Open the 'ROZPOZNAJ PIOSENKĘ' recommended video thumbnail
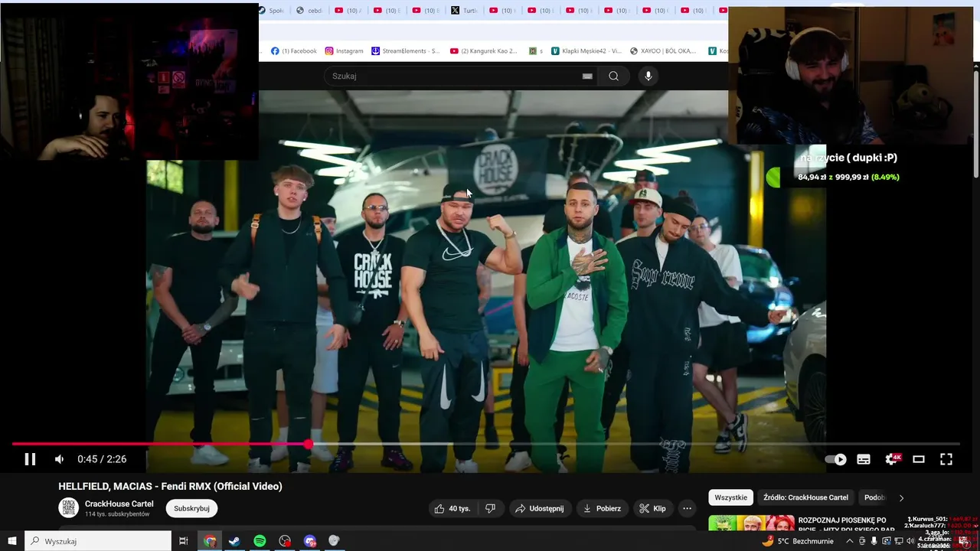Screen dimensions: 980x551 pyautogui.click(x=752, y=523)
